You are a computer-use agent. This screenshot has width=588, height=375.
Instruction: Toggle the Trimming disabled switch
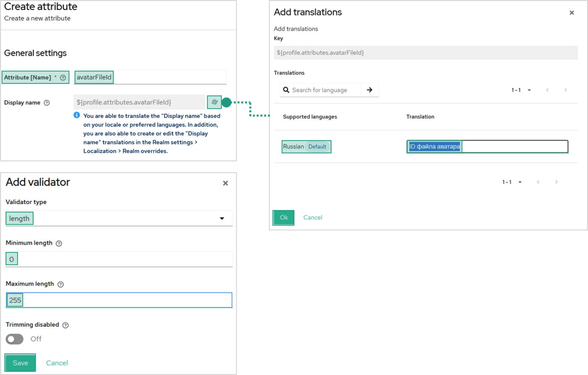point(15,339)
